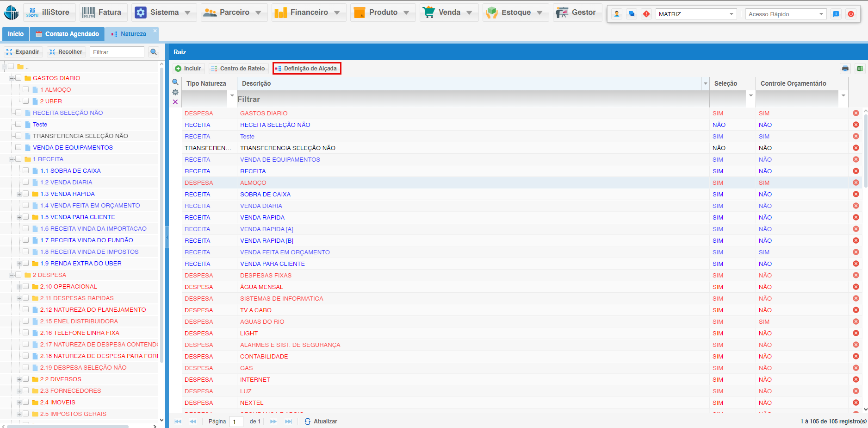Click the search magnifier icon beside Filtrar
The width and height of the screenshot is (868, 428).
point(154,52)
